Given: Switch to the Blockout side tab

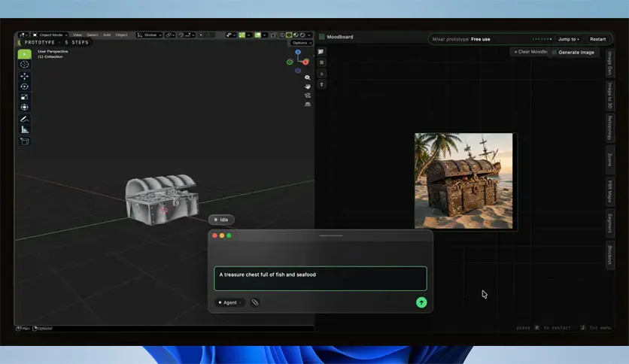Looking at the screenshot, I should (x=609, y=255).
